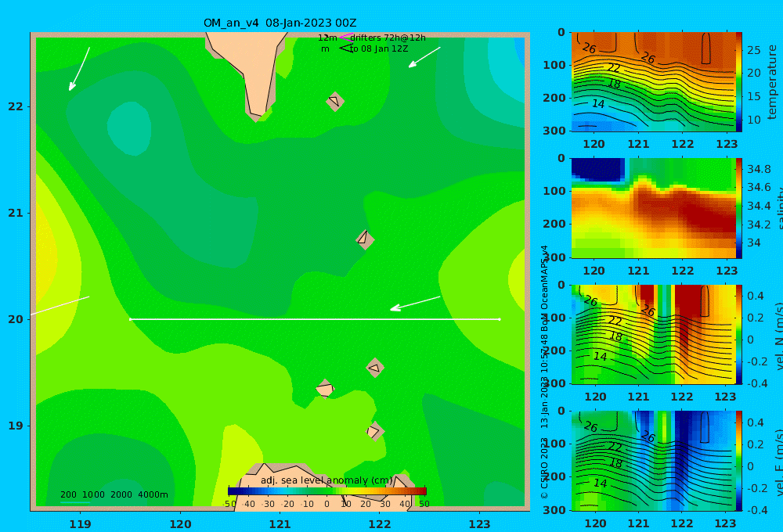Screen dimensions: 783x532
Task: Click the 34.8 tick on salinity color bar
Action: [x=759, y=169]
